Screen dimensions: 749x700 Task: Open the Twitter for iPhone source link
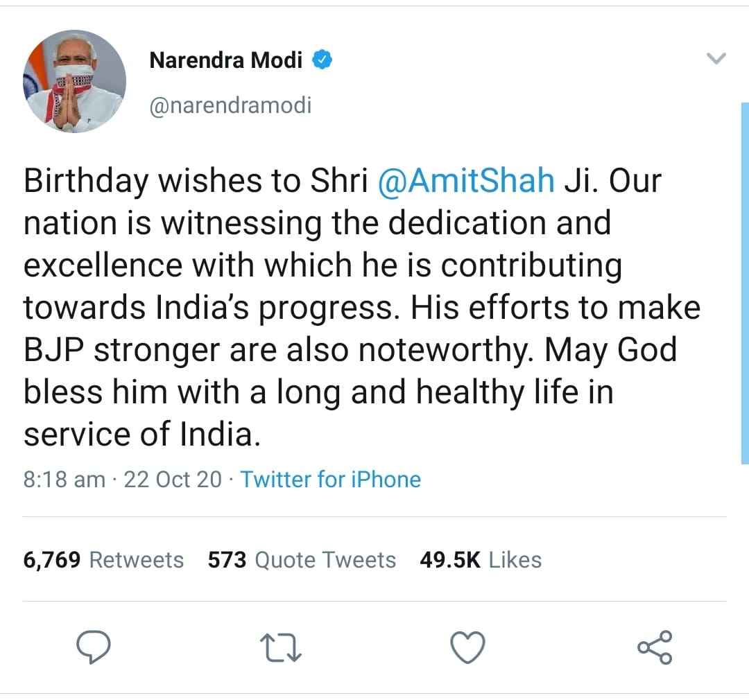[330, 479]
